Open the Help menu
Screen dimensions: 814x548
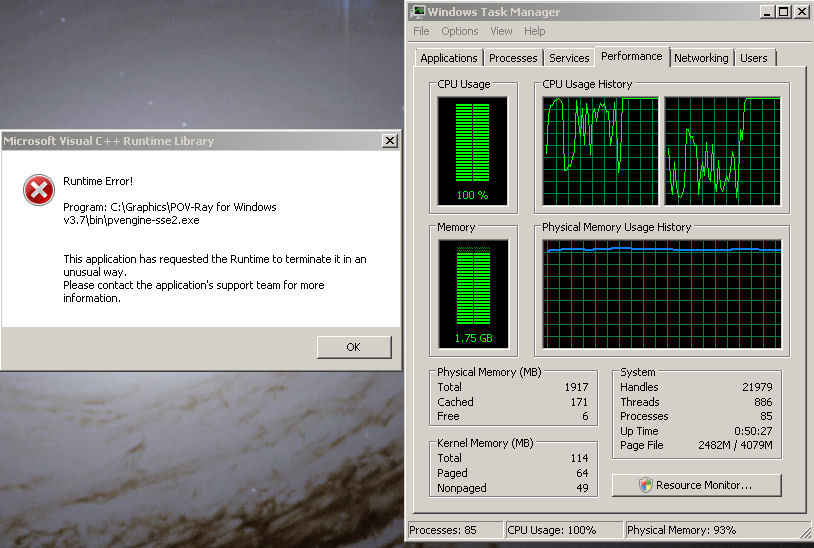click(x=535, y=31)
